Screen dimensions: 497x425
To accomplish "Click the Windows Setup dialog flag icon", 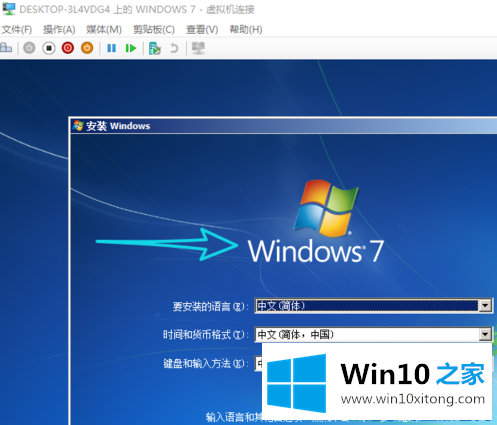I will [78, 126].
